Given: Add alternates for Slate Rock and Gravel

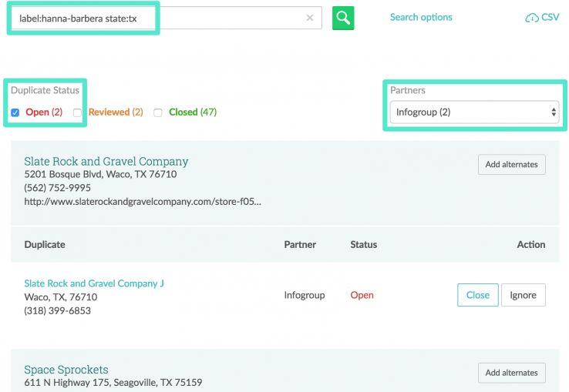Looking at the screenshot, I should (x=511, y=164).
